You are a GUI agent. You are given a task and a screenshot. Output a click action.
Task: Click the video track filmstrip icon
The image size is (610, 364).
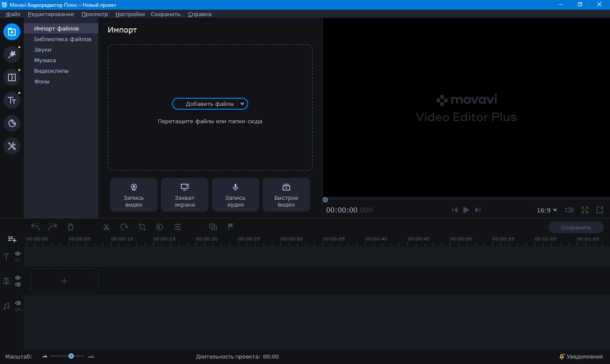coord(6,281)
